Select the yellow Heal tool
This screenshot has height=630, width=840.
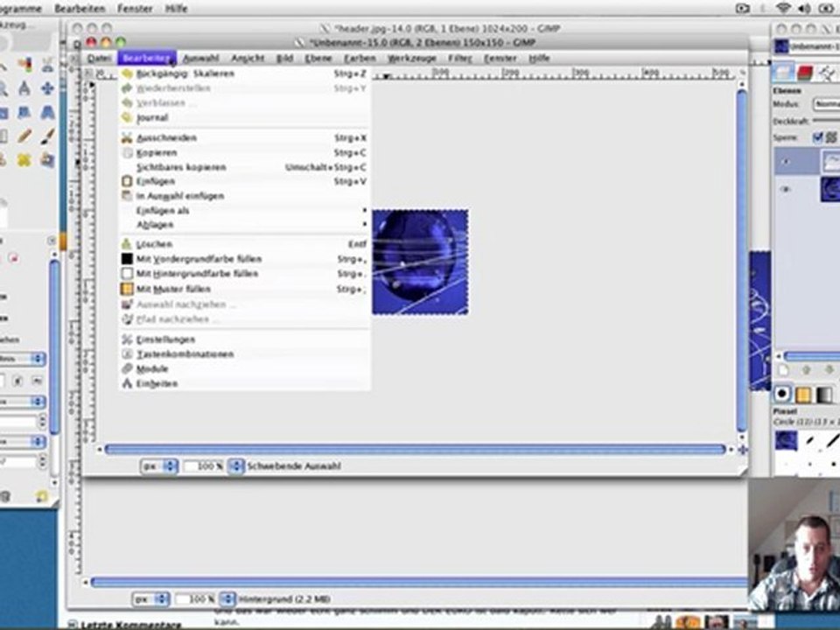[x=24, y=159]
